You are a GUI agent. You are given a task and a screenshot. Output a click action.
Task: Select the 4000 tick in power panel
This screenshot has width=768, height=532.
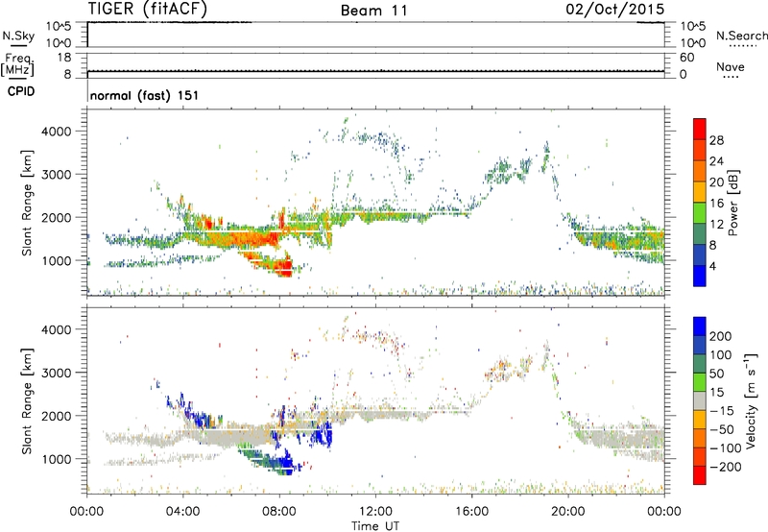(x=56, y=132)
